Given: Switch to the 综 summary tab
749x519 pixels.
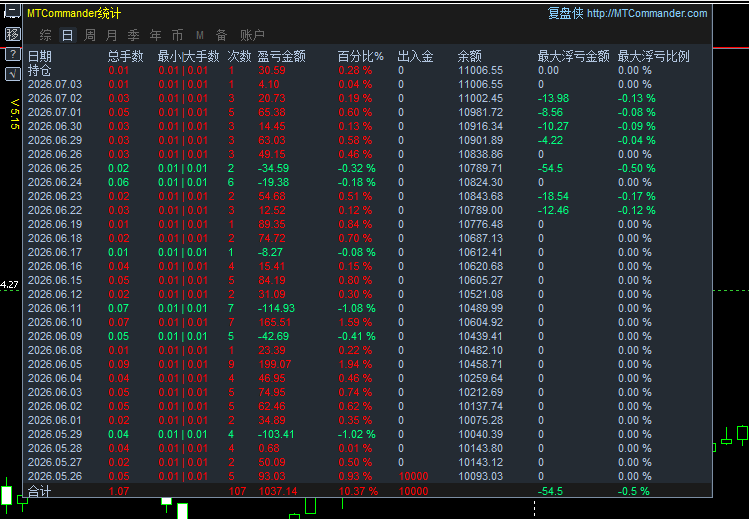Looking at the screenshot, I should [45, 35].
